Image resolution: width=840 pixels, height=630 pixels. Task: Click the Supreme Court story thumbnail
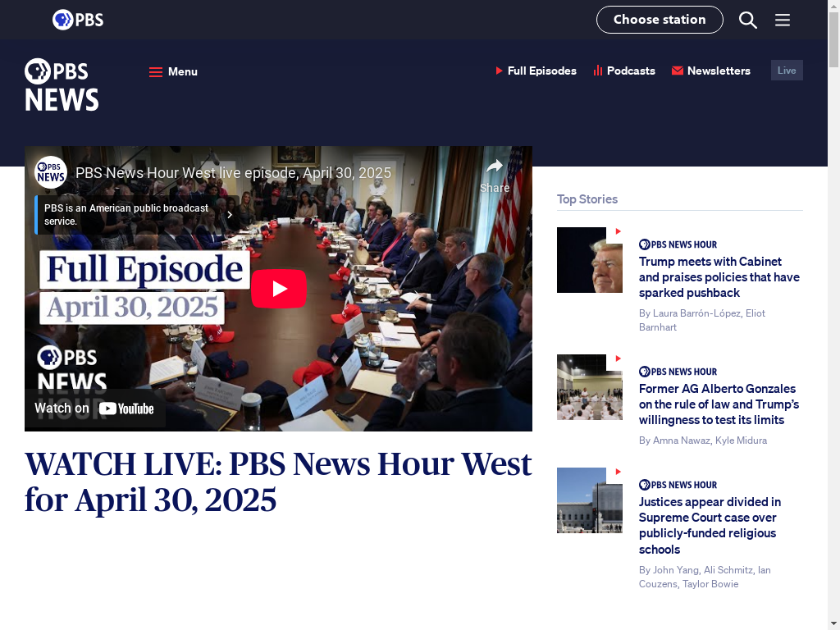pos(589,500)
